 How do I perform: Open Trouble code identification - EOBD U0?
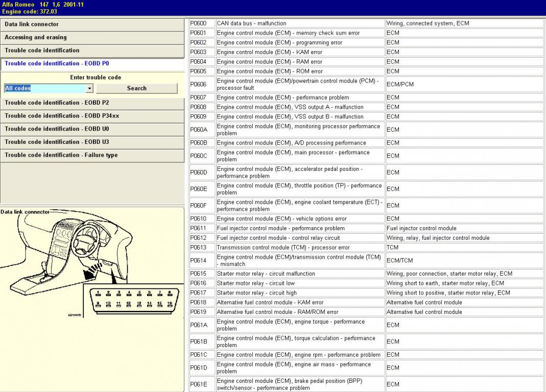pos(92,129)
